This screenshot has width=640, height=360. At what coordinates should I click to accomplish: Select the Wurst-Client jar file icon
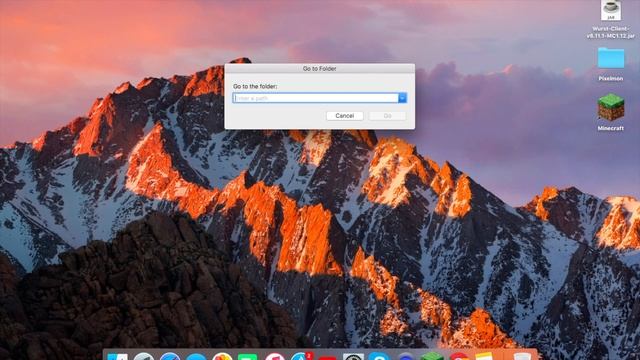pos(611,10)
